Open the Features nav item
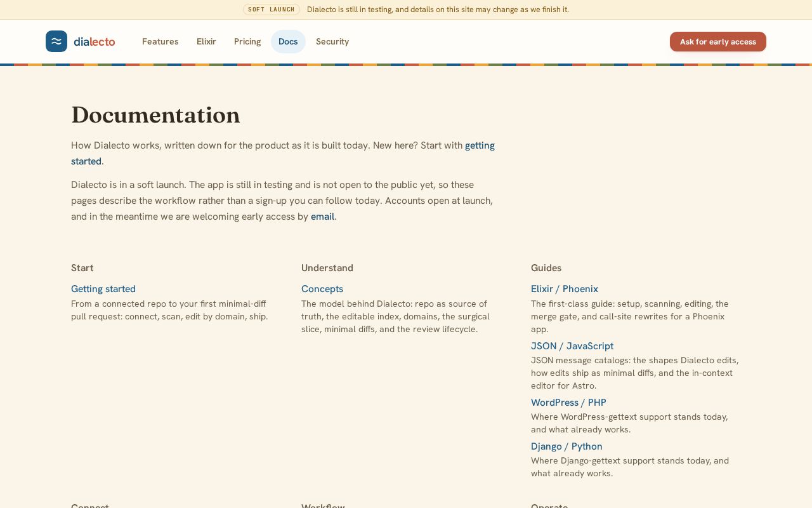This screenshot has width=812, height=508. click(x=160, y=41)
